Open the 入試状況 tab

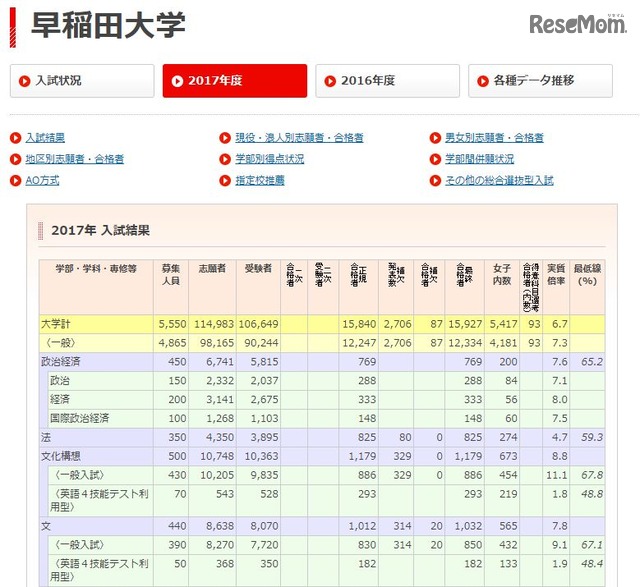click(82, 81)
